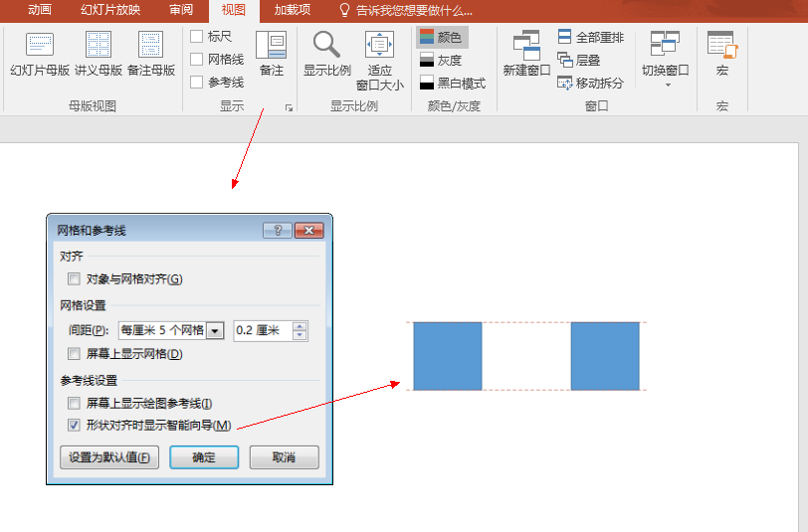Click 取消 (Cancel) button

click(x=284, y=457)
